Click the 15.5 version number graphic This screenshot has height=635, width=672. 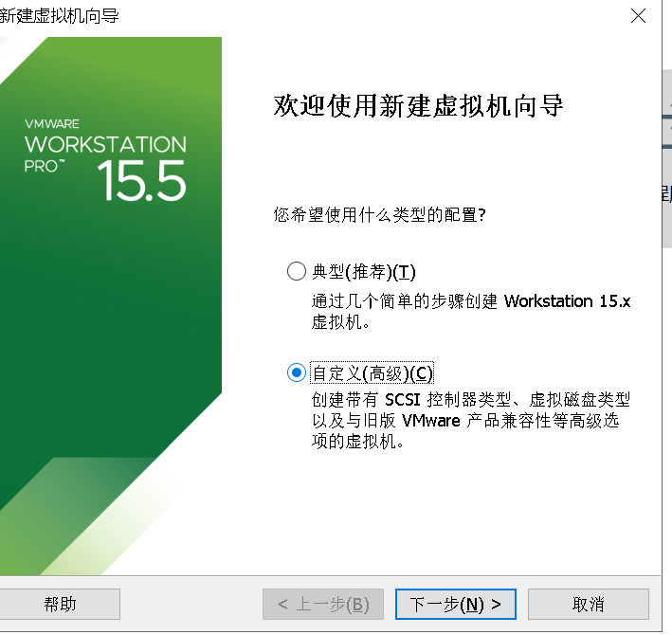point(142,180)
